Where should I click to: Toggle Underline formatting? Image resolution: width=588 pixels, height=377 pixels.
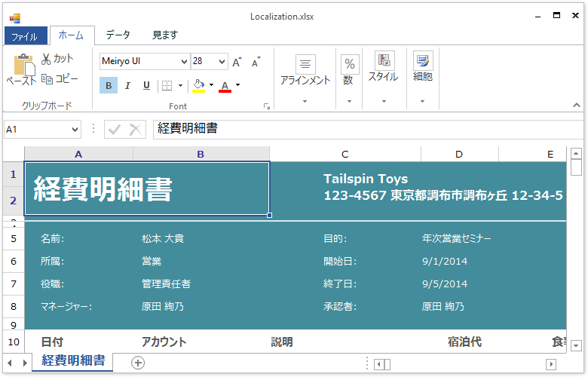click(146, 86)
